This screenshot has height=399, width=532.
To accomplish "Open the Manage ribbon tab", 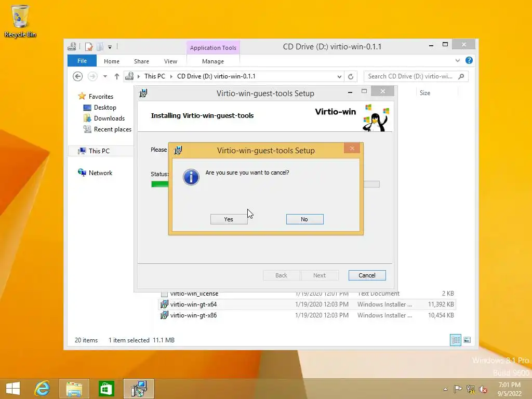I will [213, 61].
